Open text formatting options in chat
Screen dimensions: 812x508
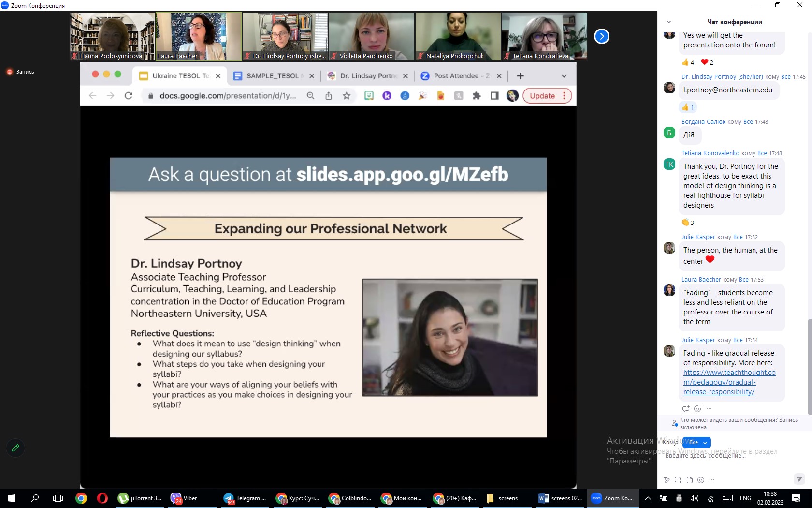point(667,480)
